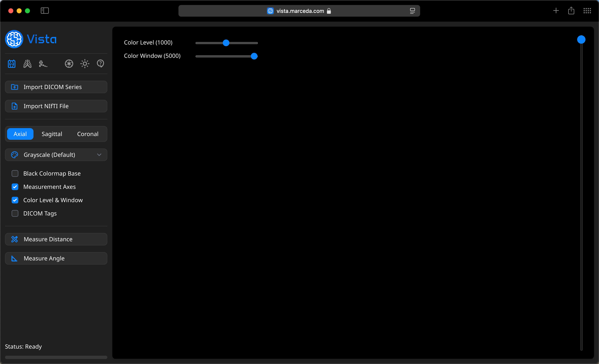
Task: Enable the DICOM Tags checkbox
Action: pyautogui.click(x=15, y=213)
